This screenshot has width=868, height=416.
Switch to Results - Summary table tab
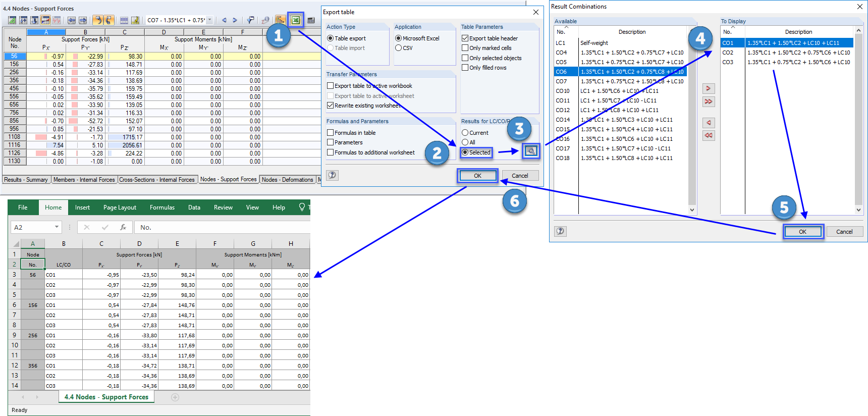26,180
